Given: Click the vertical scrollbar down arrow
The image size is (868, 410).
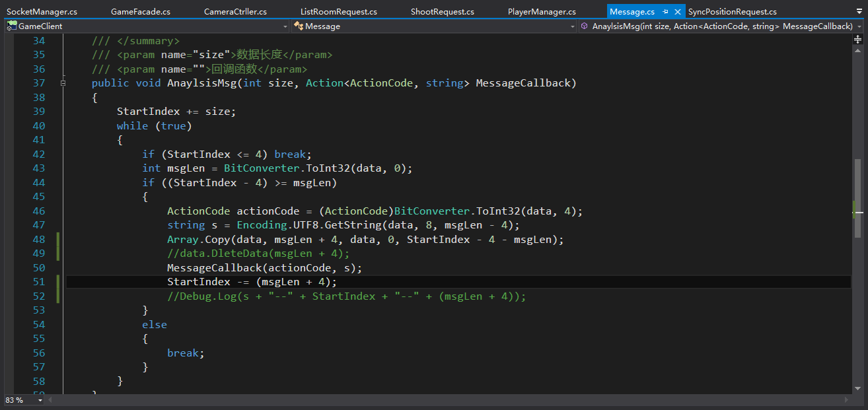Looking at the screenshot, I should coord(858,388).
